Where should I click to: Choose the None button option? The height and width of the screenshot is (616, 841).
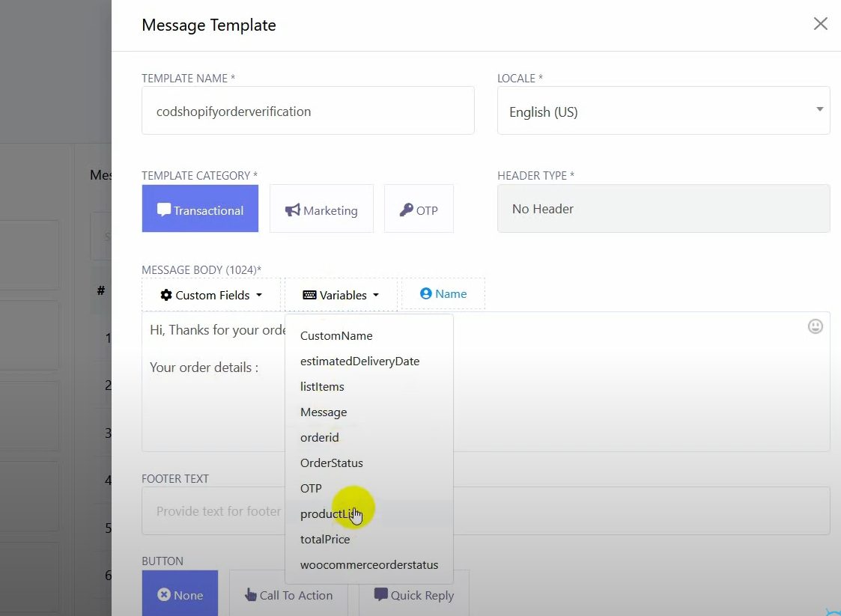[180, 595]
